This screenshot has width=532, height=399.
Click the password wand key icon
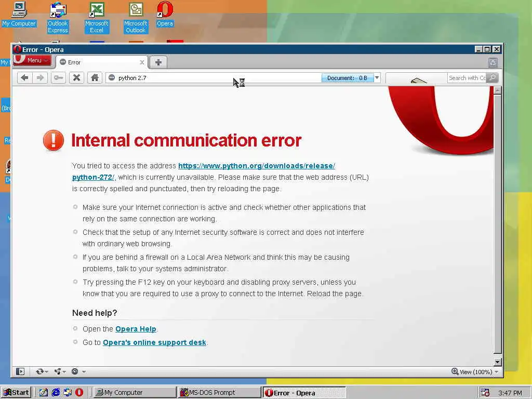coord(58,78)
